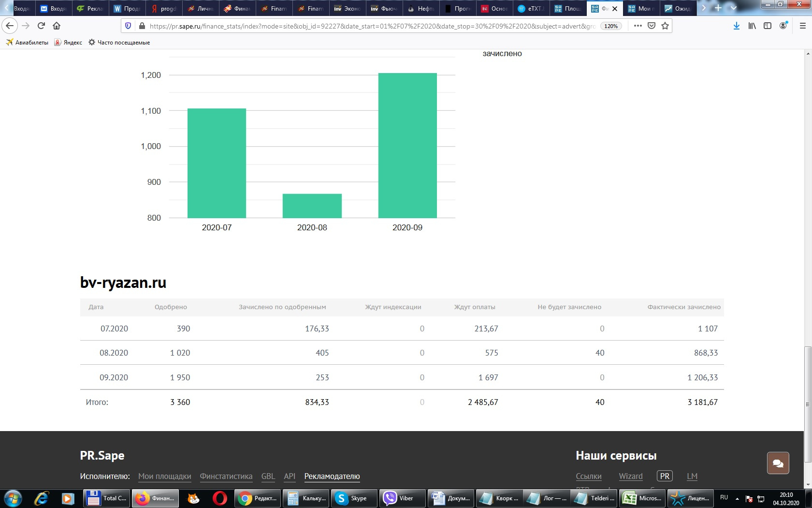Follow the Мои площадки footer link
This screenshot has width=812, height=508.
165,476
